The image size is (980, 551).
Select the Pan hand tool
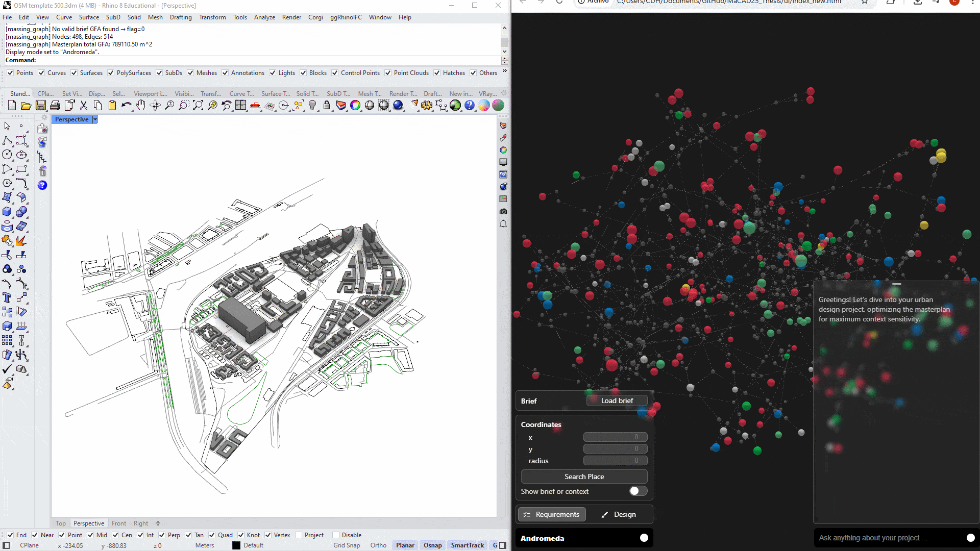pos(140,106)
